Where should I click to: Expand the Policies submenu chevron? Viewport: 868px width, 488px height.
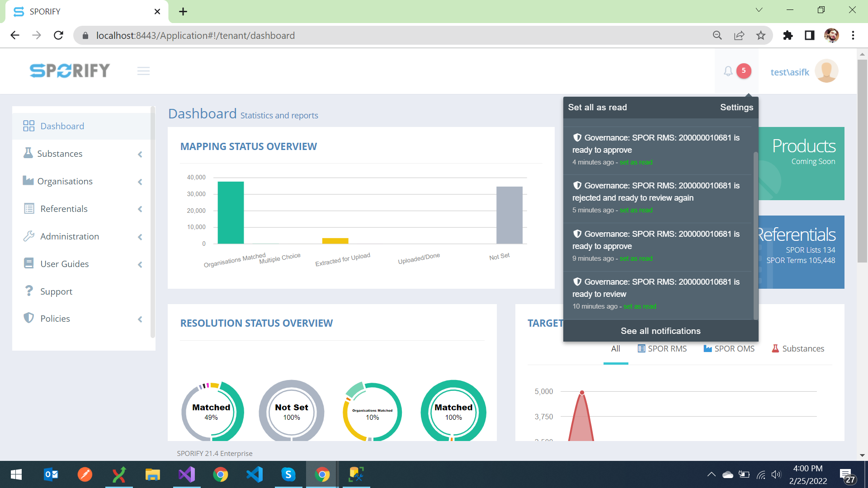point(140,319)
